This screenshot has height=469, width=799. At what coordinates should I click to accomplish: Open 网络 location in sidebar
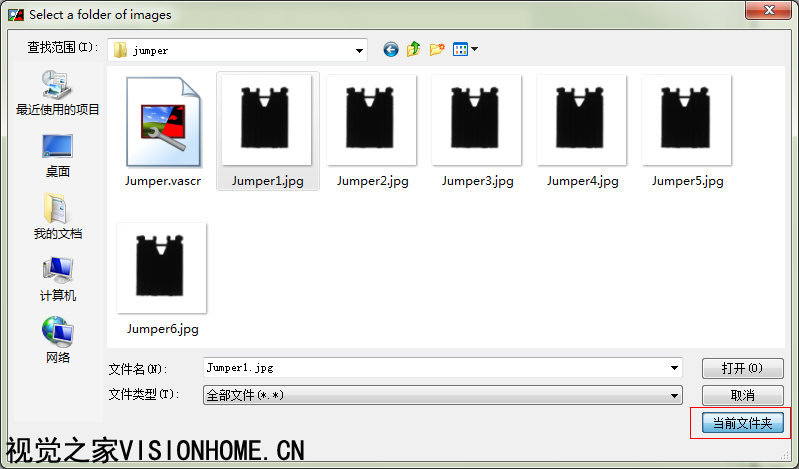click(58, 340)
